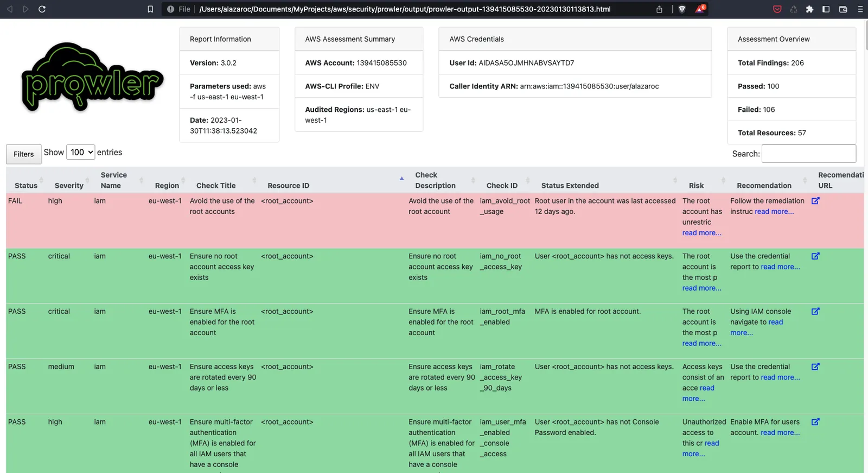Click read more link in MFA users recommendation
Screen dimensions: 868x473
(780, 433)
